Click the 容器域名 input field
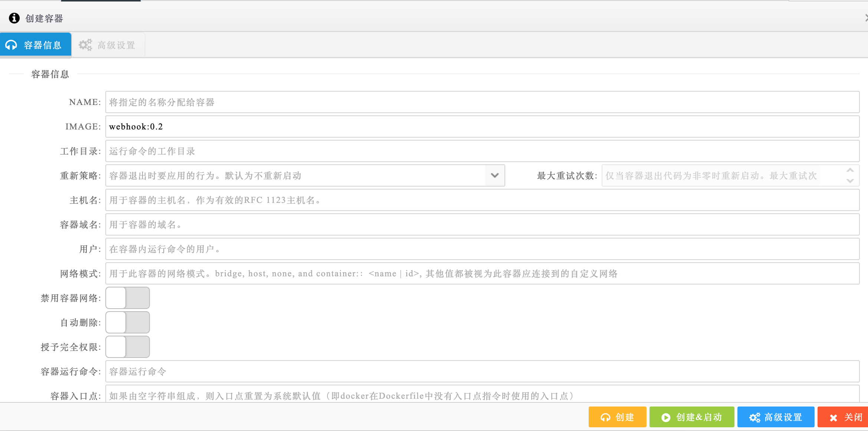868x431 pixels. pos(482,224)
